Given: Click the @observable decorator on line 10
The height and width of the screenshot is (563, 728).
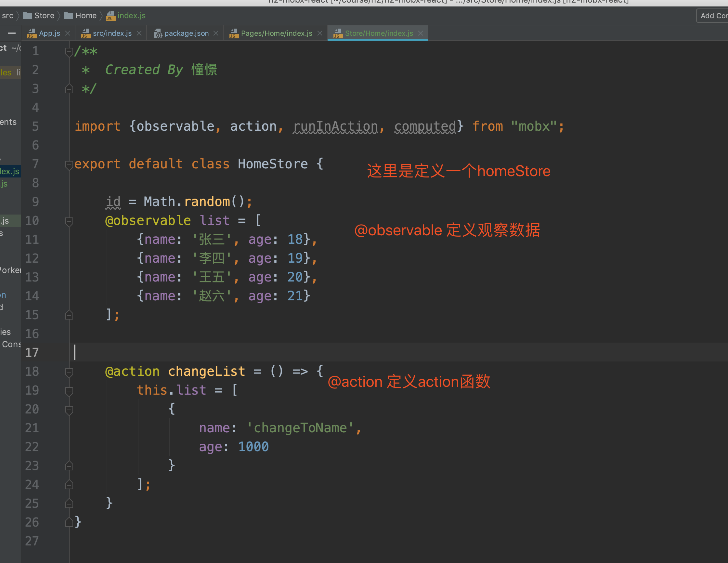Looking at the screenshot, I should click(x=148, y=220).
